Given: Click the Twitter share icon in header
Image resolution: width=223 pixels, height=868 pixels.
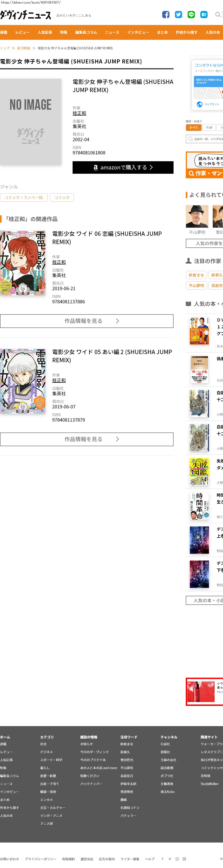Looking at the screenshot, I should point(179,15).
